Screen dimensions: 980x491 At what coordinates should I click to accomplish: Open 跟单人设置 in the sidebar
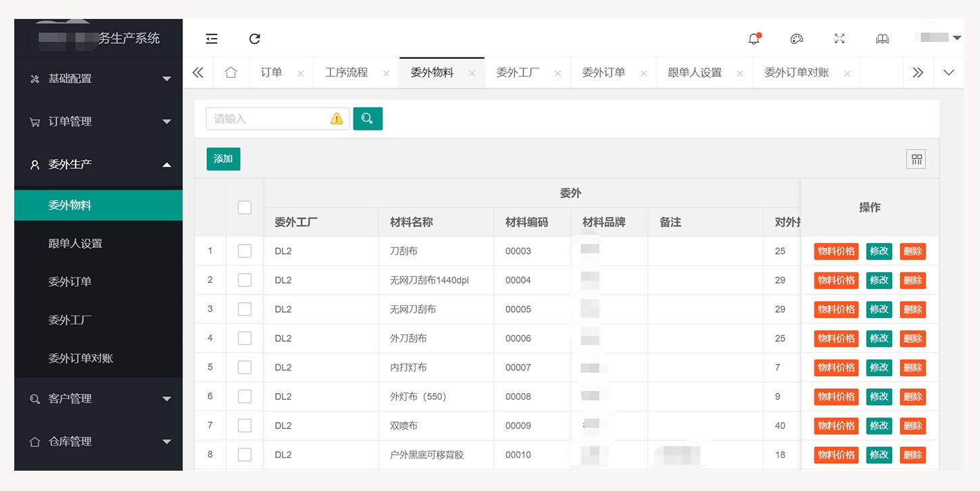tap(76, 244)
